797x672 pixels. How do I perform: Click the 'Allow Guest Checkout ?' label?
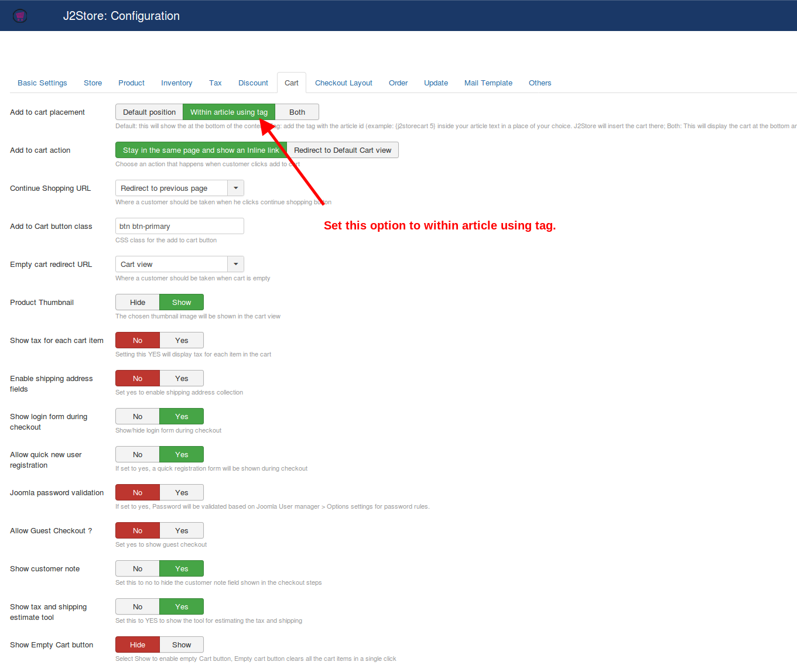[x=51, y=531]
